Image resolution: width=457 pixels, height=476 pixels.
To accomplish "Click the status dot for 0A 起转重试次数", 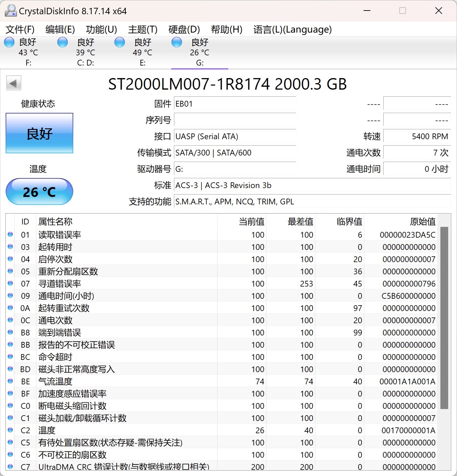I will coord(10,308).
